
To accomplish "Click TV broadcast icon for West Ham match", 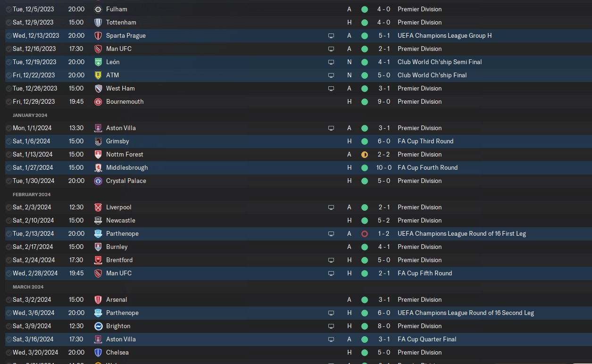I will tap(331, 89).
